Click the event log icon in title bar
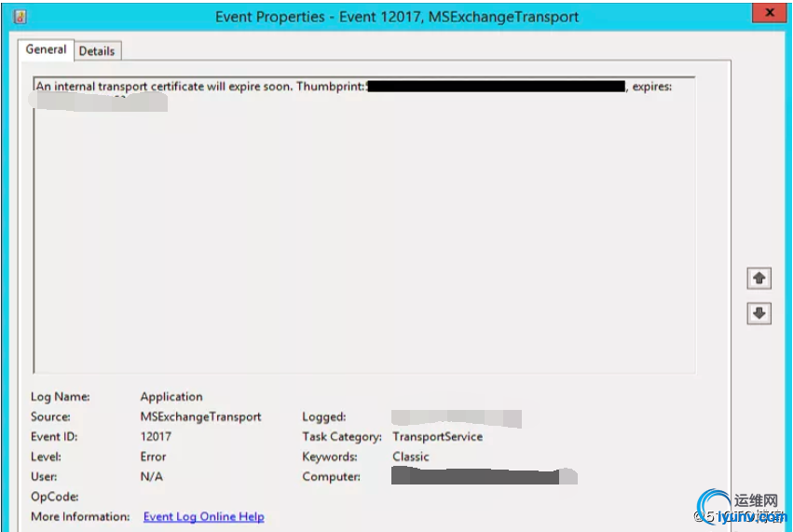 (21, 17)
